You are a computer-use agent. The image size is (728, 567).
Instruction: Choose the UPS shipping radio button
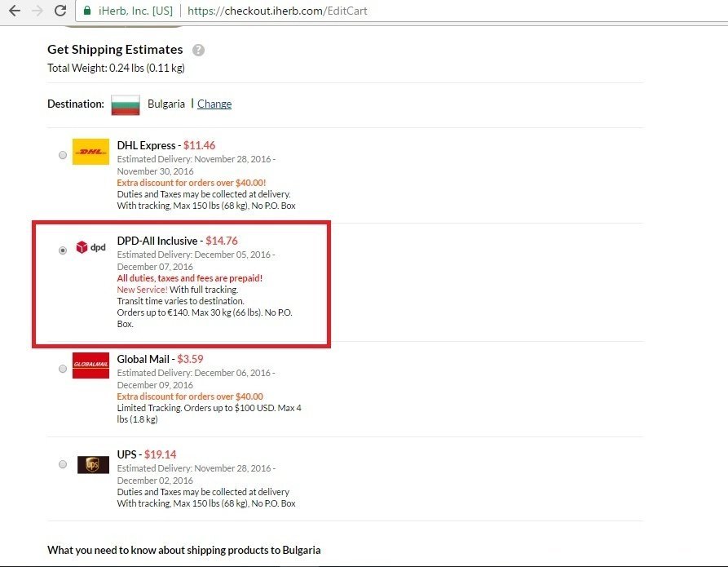63,464
